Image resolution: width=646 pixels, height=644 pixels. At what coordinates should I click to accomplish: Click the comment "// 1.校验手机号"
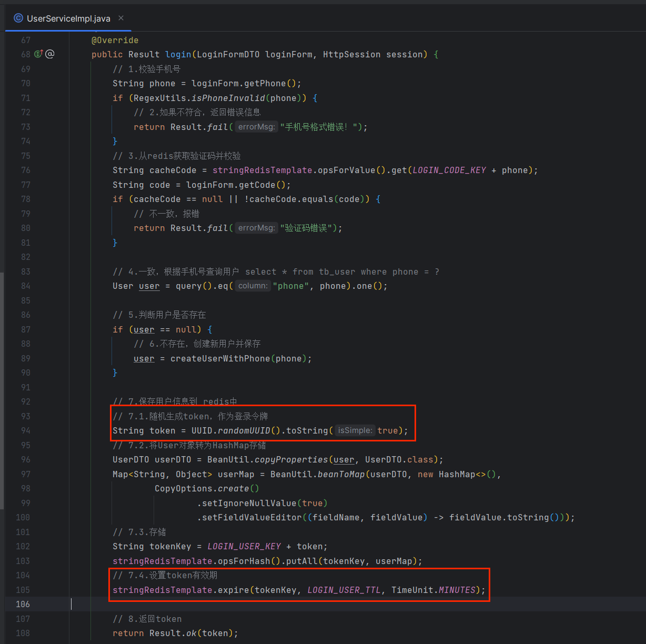click(147, 69)
